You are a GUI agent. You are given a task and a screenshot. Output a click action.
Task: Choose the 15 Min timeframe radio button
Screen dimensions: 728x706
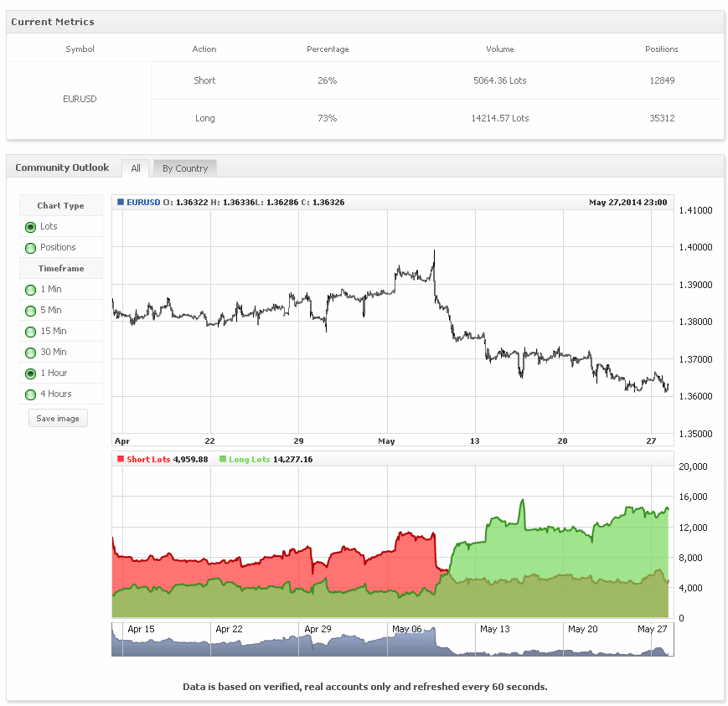pos(31,332)
